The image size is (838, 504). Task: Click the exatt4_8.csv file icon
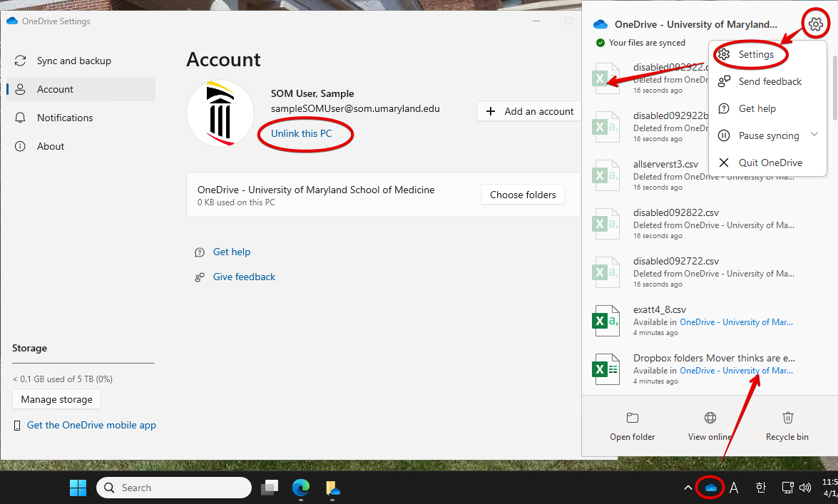pos(607,321)
